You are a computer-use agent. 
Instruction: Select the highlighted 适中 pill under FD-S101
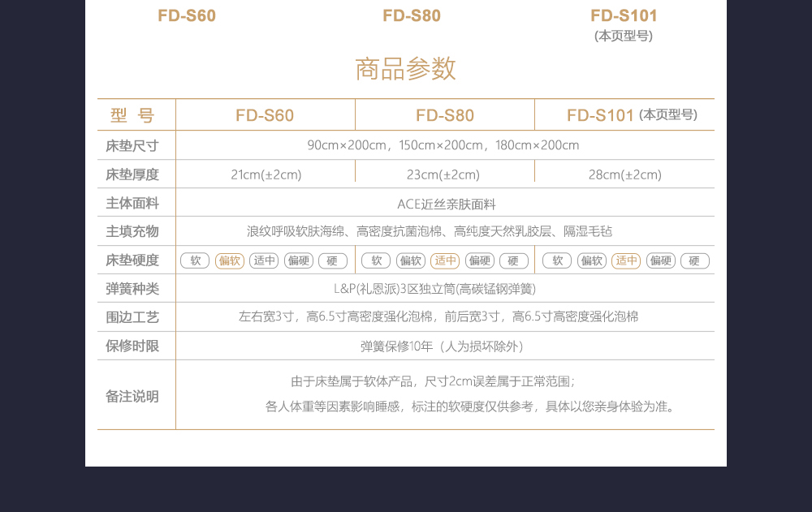(x=626, y=260)
